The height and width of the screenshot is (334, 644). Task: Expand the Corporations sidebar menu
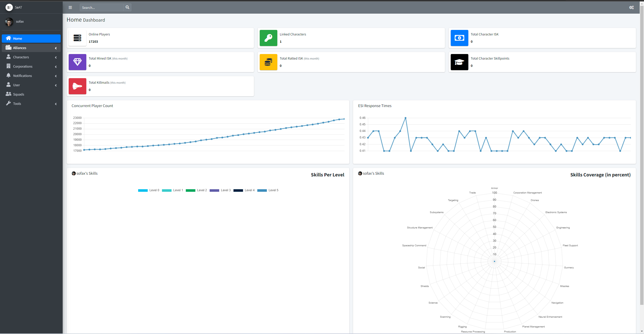pos(31,66)
